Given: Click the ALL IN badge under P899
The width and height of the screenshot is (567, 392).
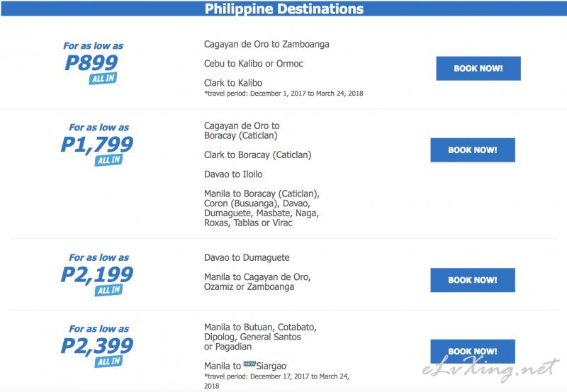Looking at the screenshot, I should (103, 79).
